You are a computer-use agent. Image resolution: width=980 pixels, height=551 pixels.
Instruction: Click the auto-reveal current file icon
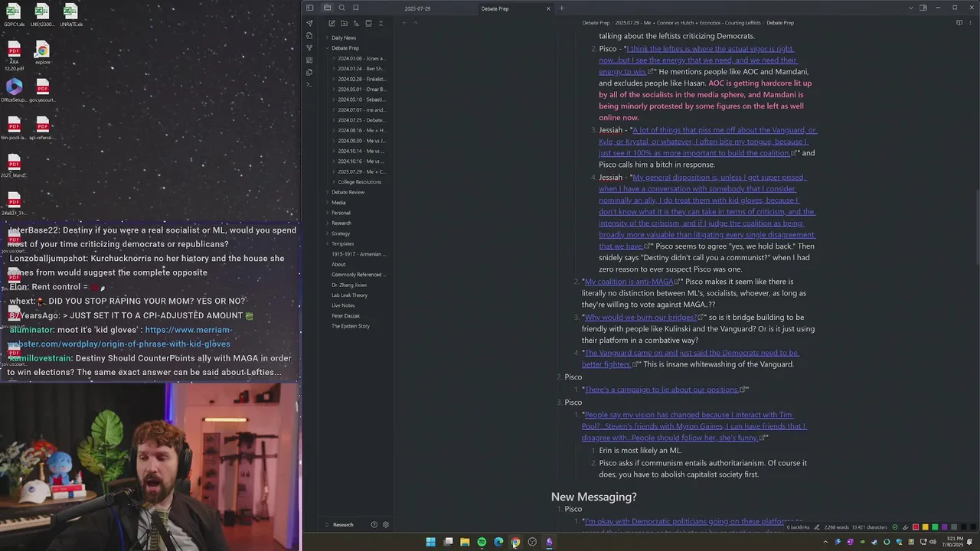368,23
